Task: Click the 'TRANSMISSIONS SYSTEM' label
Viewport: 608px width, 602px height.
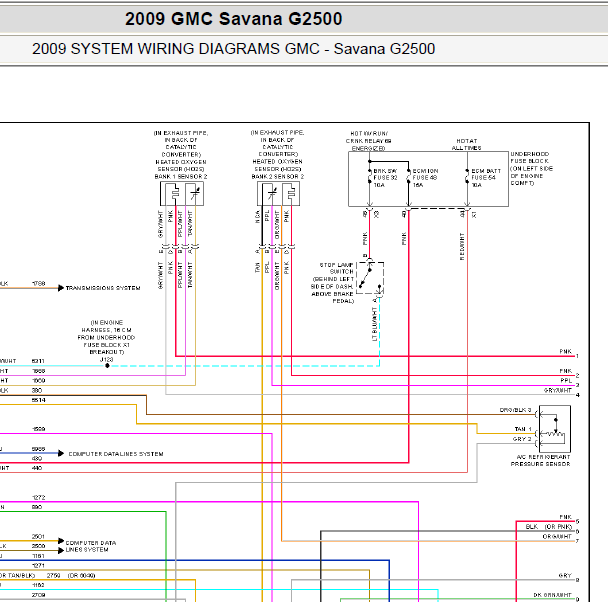Action: coord(103,288)
